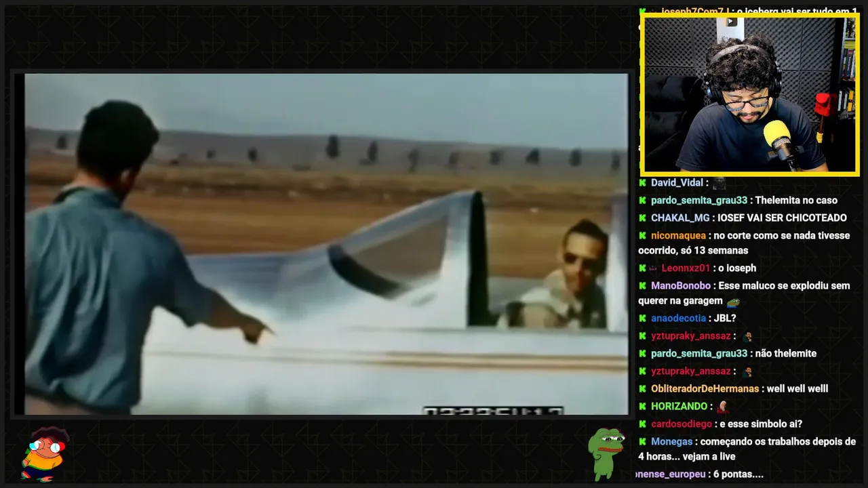This screenshot has width=868, height=488.
Task: Click the airplane video being watched
Action: [326, 244]
